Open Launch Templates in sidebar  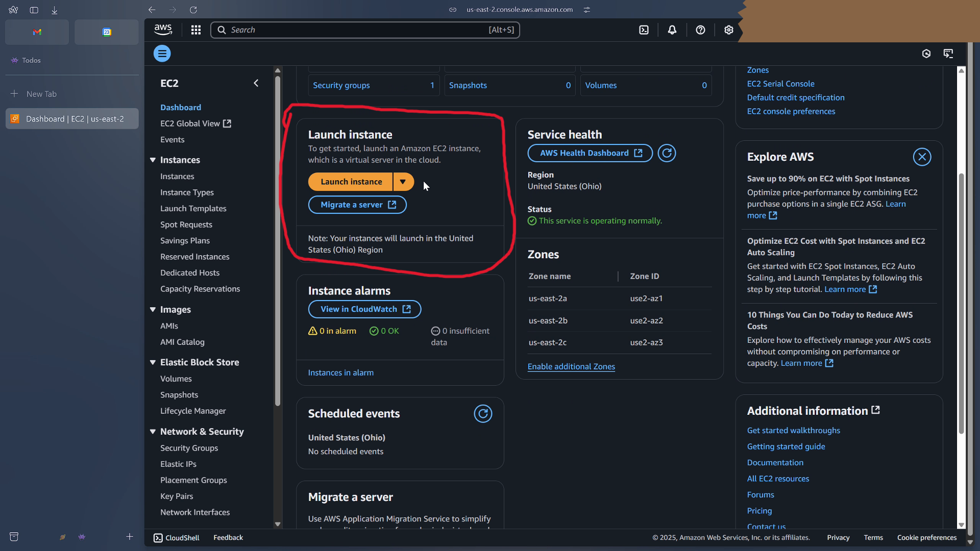click(193, 209)
